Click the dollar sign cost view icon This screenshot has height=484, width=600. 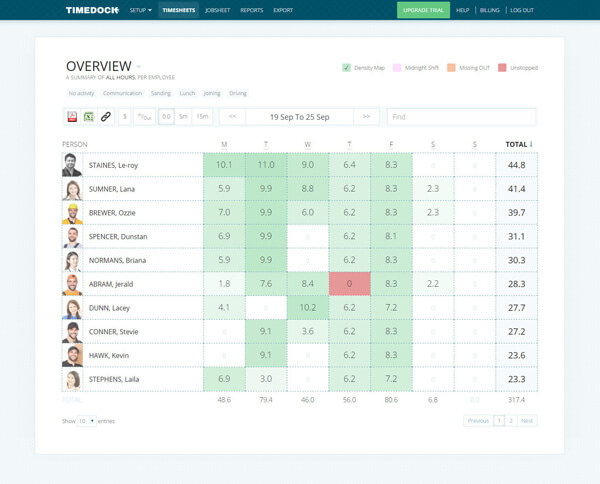coord(125,117)
